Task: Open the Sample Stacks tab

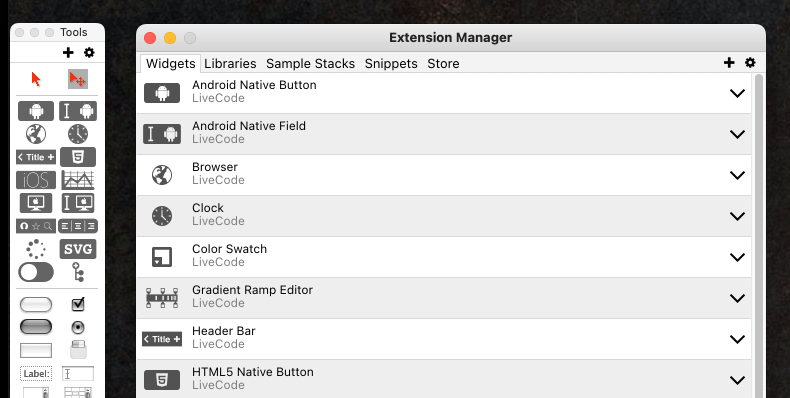Action: [x=310, y=63]
